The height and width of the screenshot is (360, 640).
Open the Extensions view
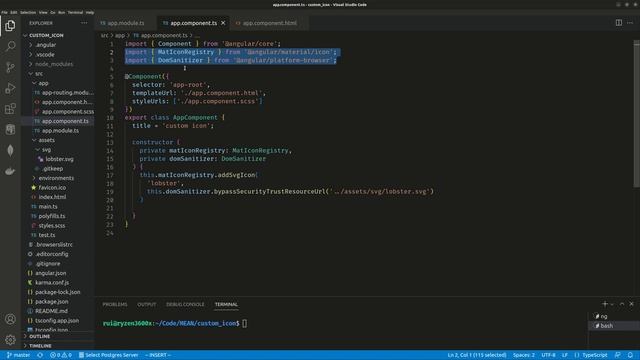click(x=10, y=109)
